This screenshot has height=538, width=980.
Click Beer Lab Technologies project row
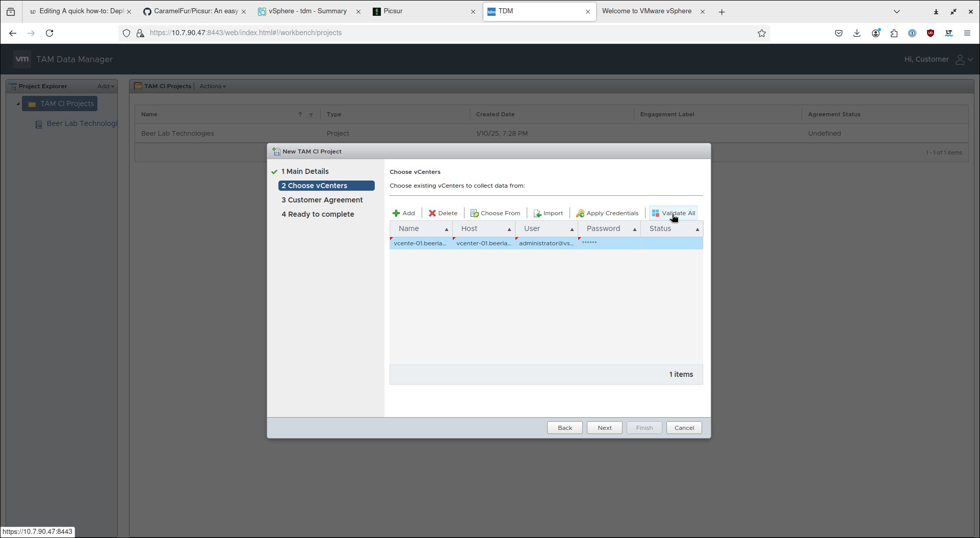pyautogui.click(x=551, y=134)
